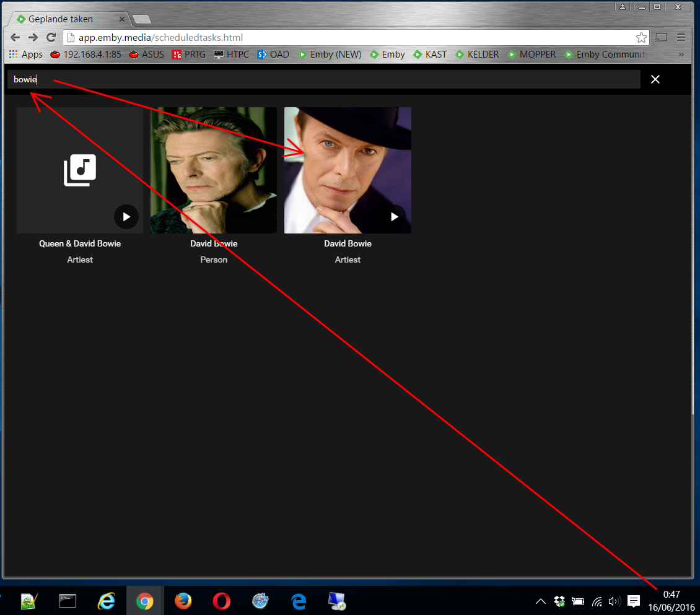
Task: Open Remote Desktop taskbar icon
Action: click(x=337, y=601)
